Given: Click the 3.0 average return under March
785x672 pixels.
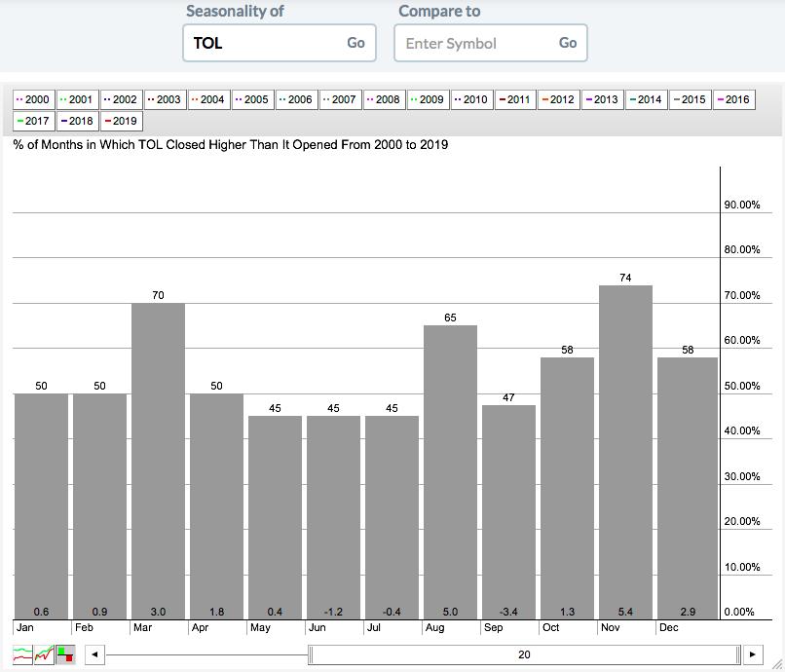Looking at the screenshot, I should [x=158, y=612].
